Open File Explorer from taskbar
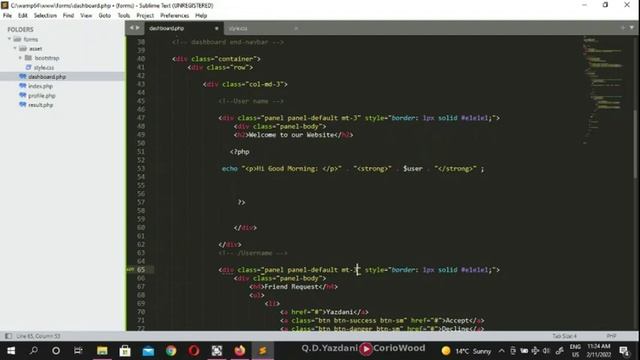Screen dimensions: 640x360 pos(102,351)
